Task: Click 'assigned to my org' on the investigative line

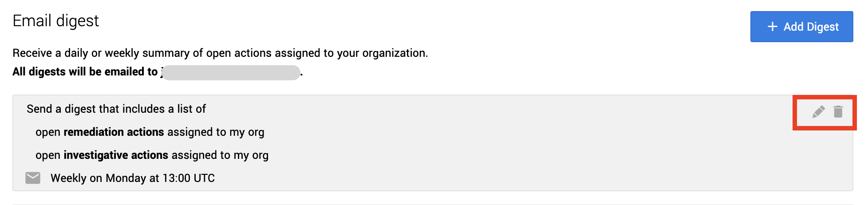Action: 220,155
